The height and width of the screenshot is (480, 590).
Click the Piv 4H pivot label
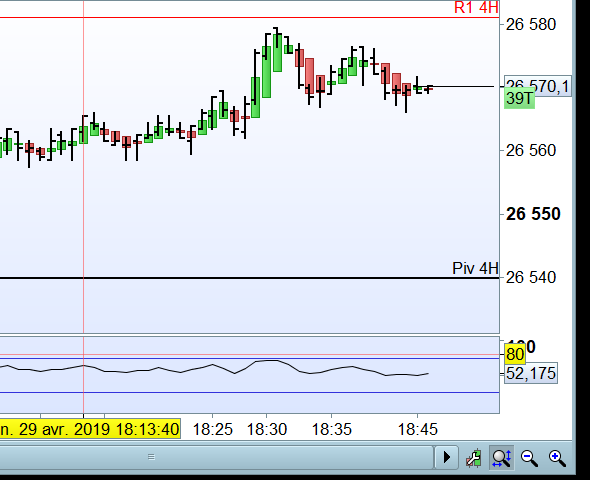click(x=475, y=268)
